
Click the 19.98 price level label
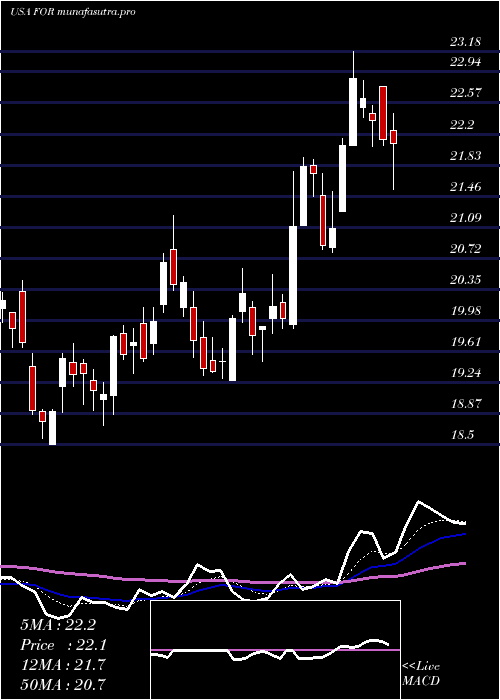tap(465, 311)
